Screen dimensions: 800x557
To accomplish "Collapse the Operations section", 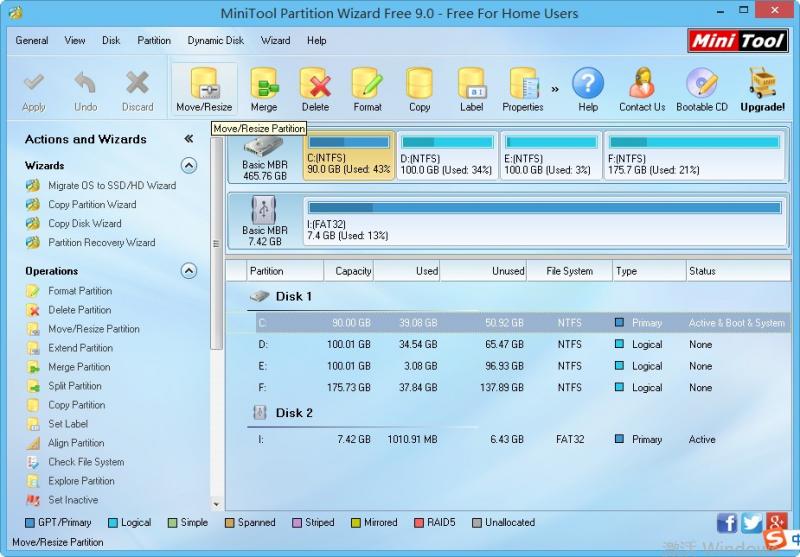I will 189,270.
